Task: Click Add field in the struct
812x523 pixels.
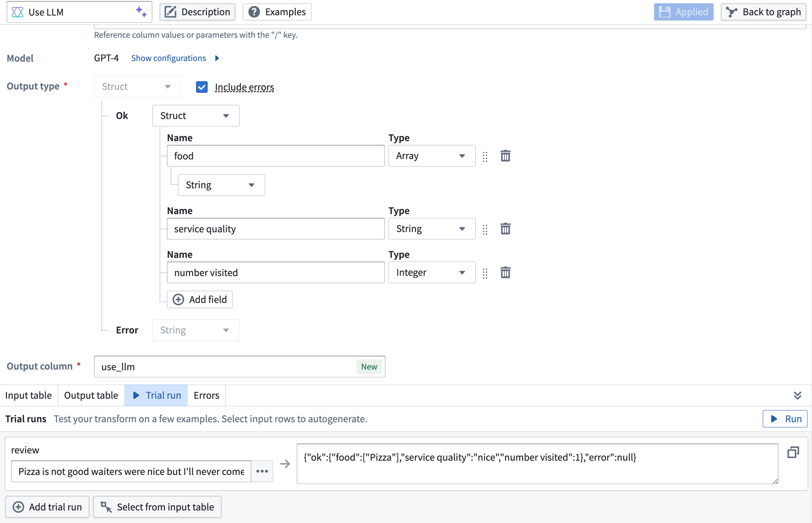Action: click(x=199, y=300)
